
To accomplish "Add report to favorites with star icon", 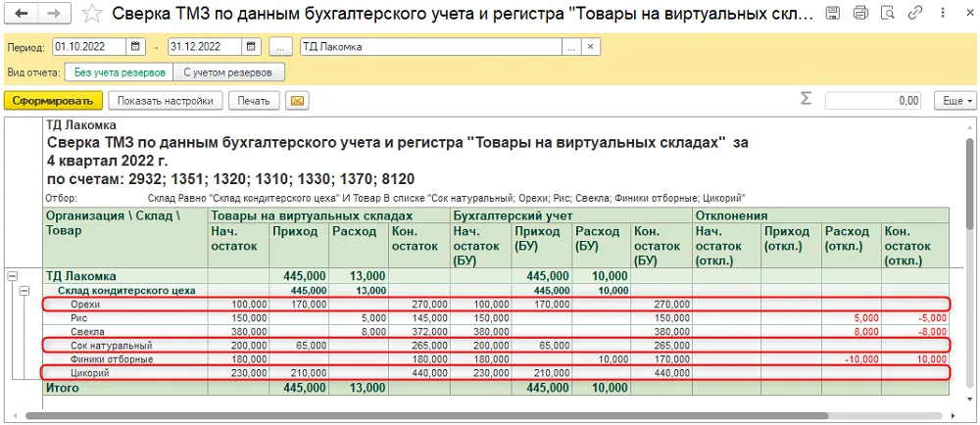I will pyautogui.click(x=92, y=13).
